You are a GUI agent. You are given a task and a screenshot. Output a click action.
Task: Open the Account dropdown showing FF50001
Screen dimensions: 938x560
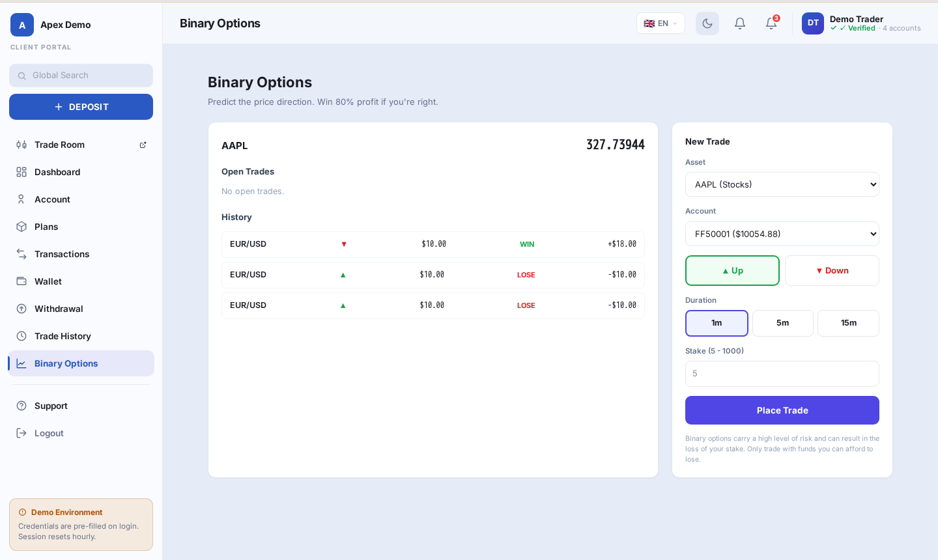point(782,234)
